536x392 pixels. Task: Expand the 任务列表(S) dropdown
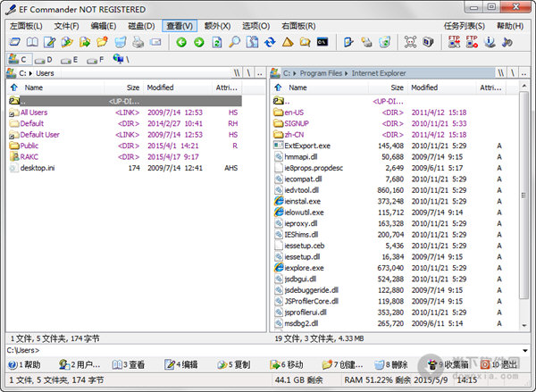click(x=465, y=26)
